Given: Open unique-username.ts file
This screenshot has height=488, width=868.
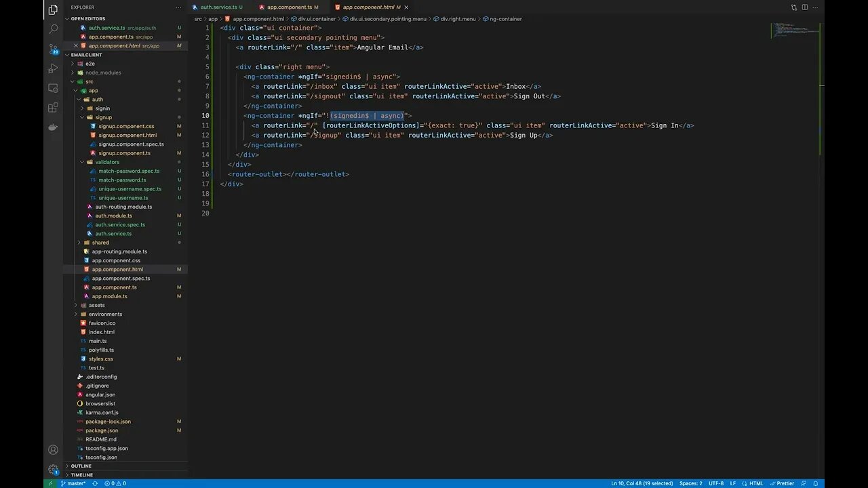Looking at the screenshot, I should pyautogui.click(x=123, y=198).
